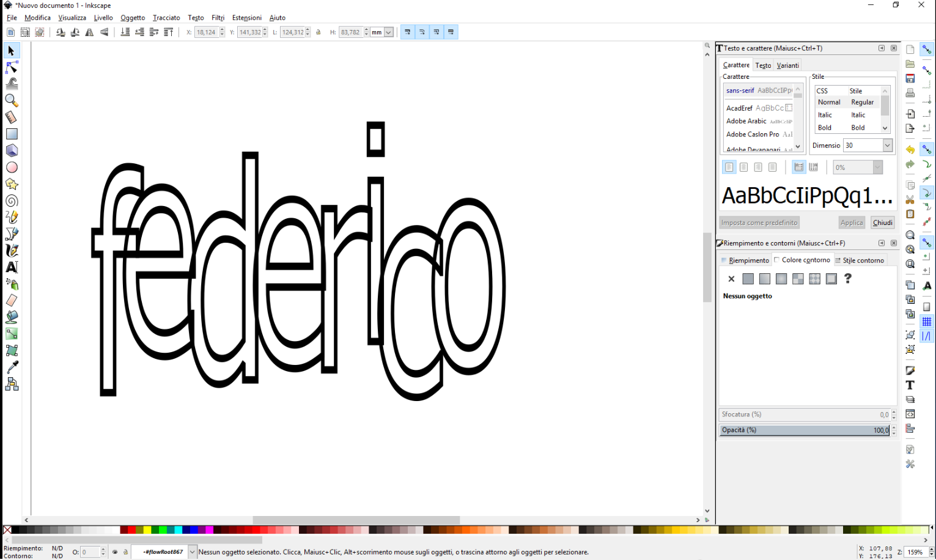This screenshot has width=936, height=560.
Task: Open the Modifica menu
Action: point(37,18)
